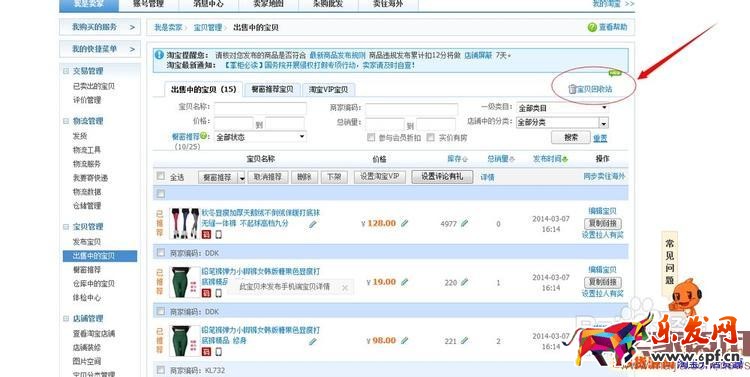Sort by 发布时间 column icon
This screenshot has height=377, width=750.
[565, 159]
